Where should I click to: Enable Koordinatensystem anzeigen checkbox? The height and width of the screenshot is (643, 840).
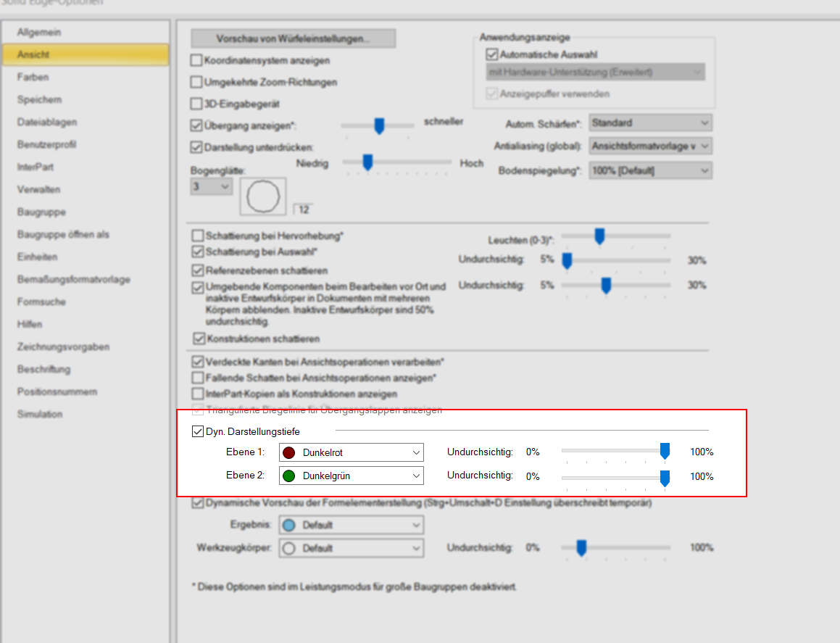196,60
